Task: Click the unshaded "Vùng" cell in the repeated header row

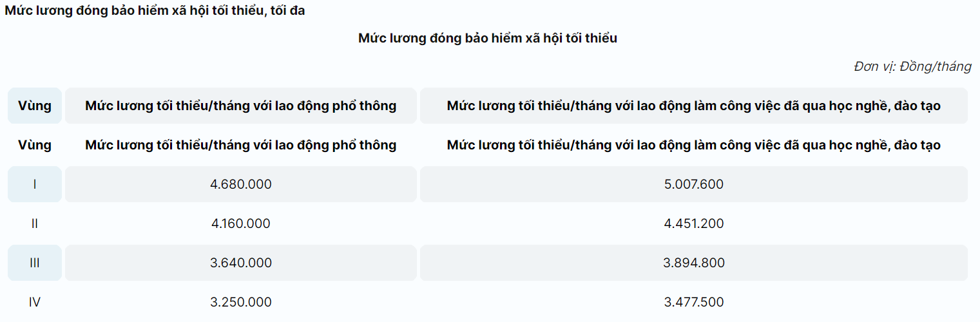Action: point(35,145)
